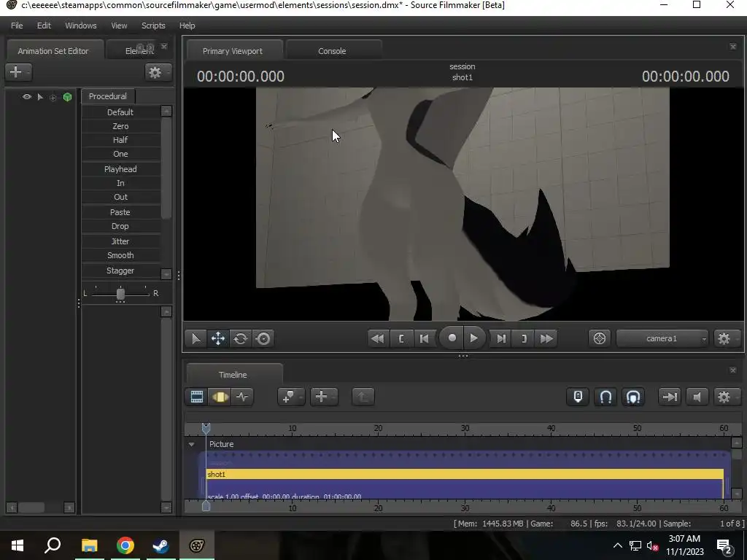
Task: Click the up-level arrow in timeline
Action: pyautogui.click(x=363, y=397)
